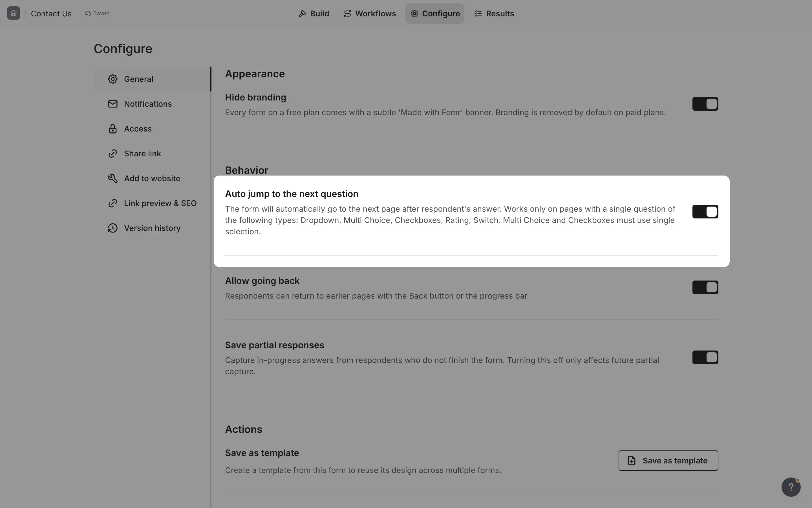Open the help question mark bubble
Image resolution: width=812 pixels, height=508 pixels.
(x=791, y=487)
